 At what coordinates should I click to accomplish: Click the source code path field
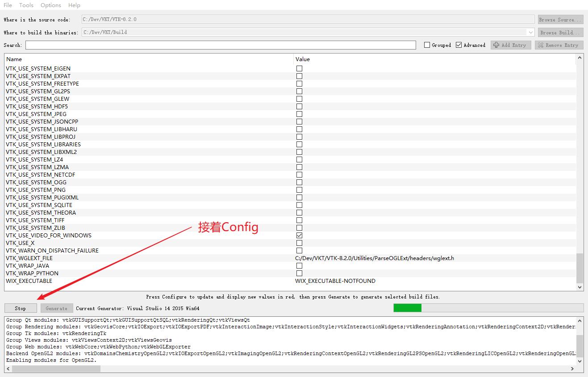click(308, 20)
